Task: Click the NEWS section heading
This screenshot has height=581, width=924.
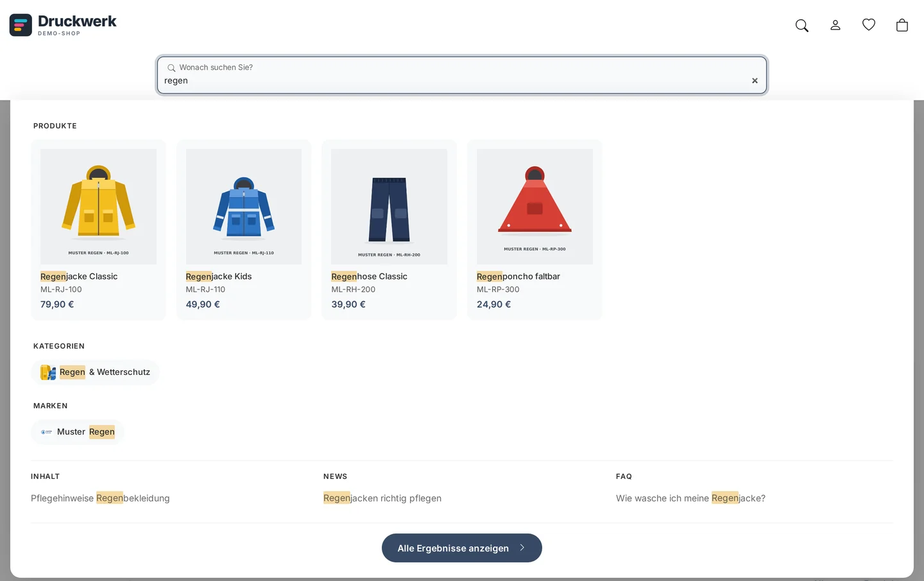Action: click(335, 476)
